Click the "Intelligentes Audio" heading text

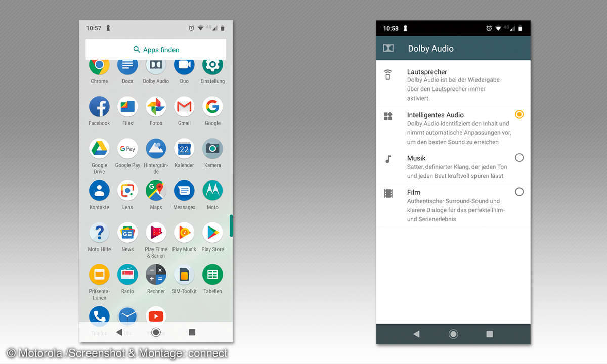pyautogui.click(x=436, y=115)
